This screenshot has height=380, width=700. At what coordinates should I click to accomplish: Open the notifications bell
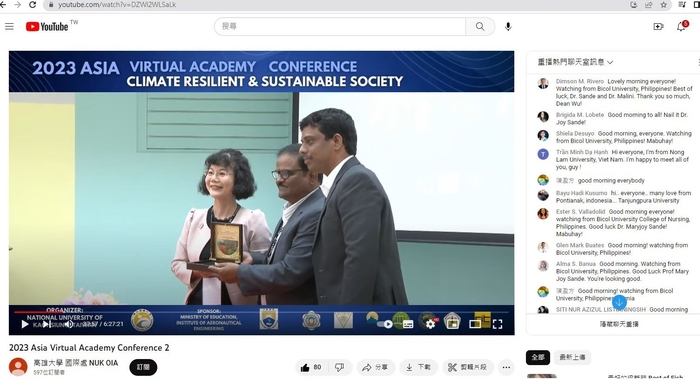(x=681, y=27)
